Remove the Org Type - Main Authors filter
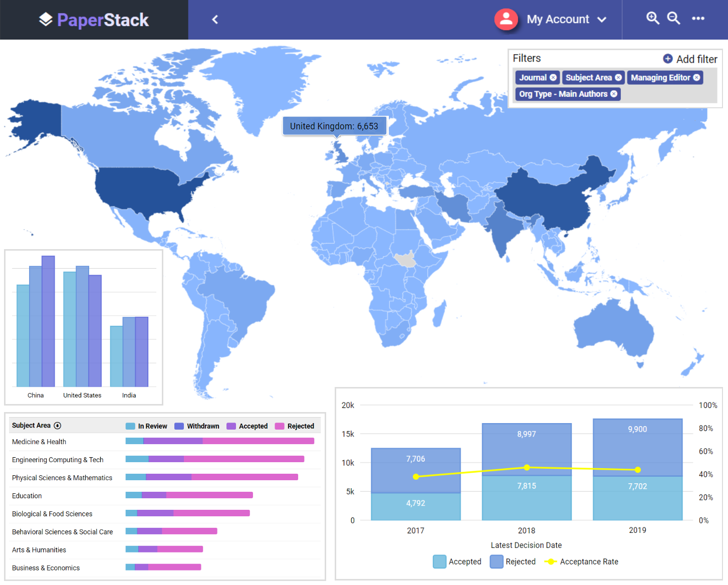 [614, 94]
